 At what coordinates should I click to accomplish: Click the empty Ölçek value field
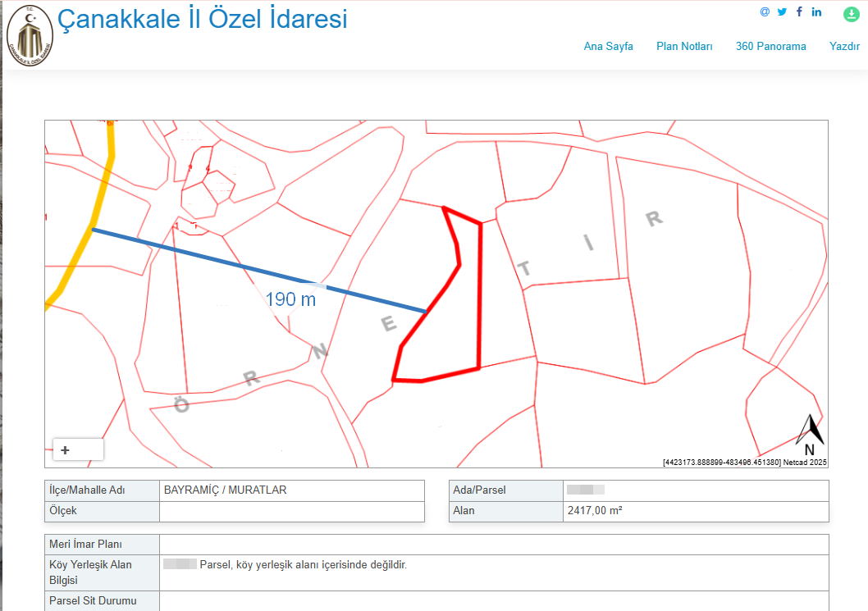point(291,511)
